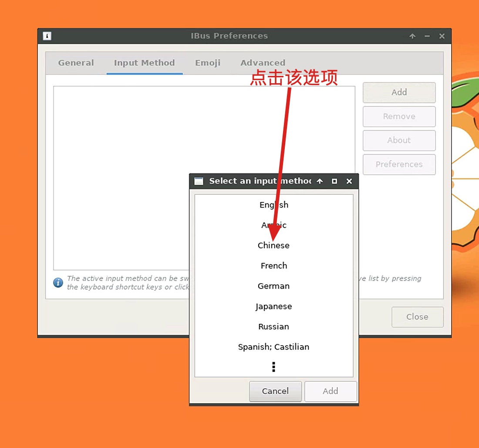Shade the IBus Preferences window with up arrow

click(412, 36)
